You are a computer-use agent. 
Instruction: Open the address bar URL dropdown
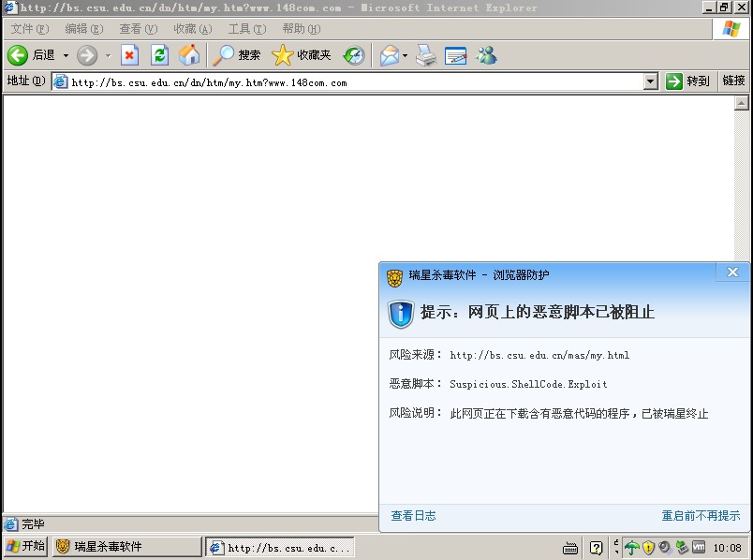click(x=651, y=82)
